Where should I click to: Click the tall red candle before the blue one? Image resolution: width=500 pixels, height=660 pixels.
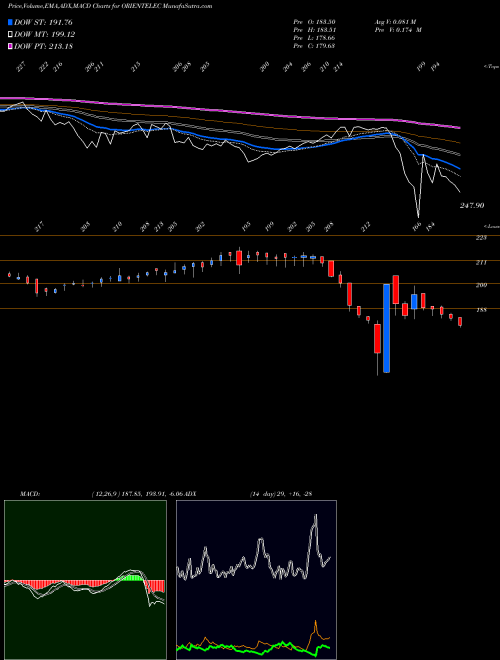coord(377,338)
